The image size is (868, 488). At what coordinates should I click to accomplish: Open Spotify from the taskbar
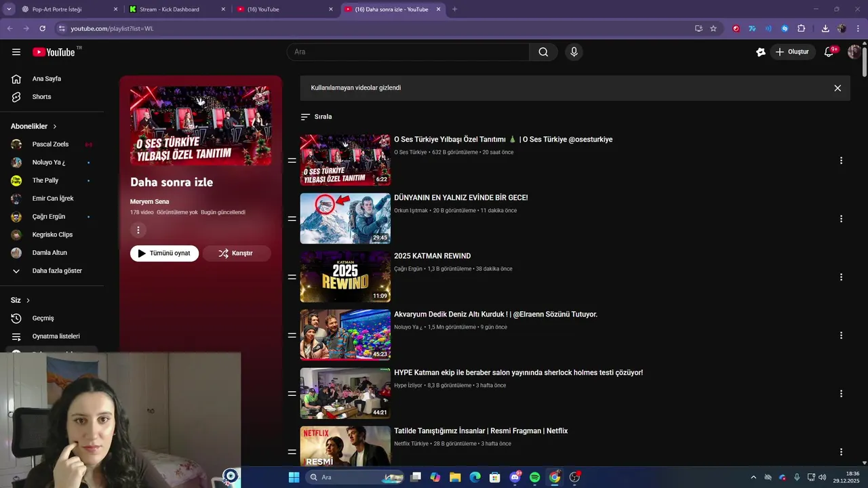coord(534,477)
